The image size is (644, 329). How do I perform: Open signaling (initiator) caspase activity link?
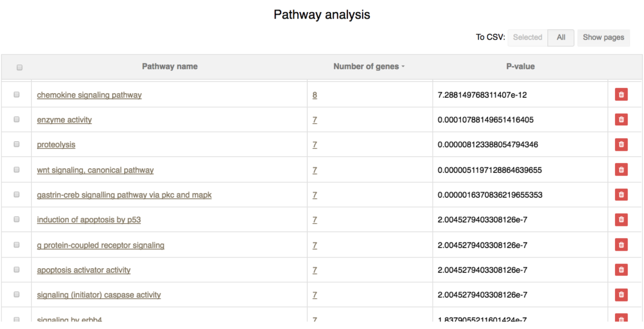99,295
